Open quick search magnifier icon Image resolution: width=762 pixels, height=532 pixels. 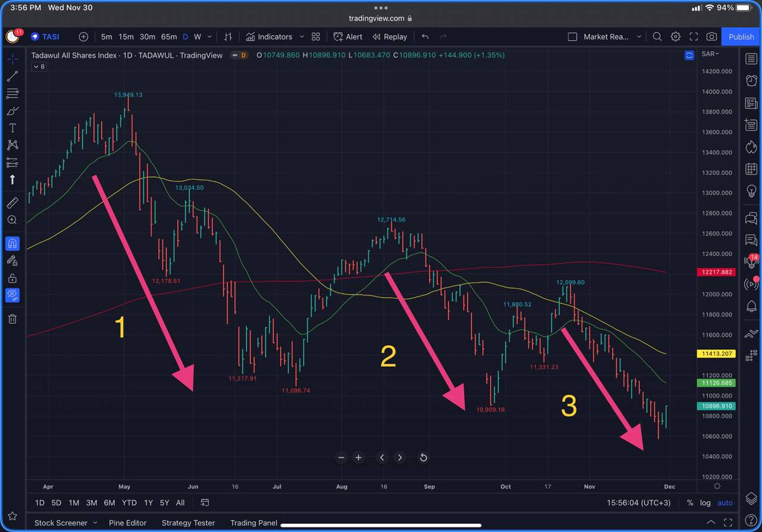[657, 37]
